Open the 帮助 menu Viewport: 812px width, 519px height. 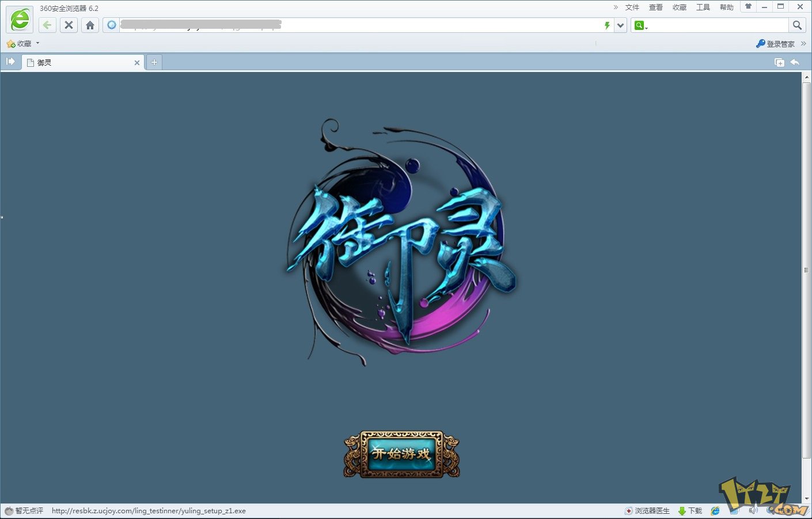point(727,7)
